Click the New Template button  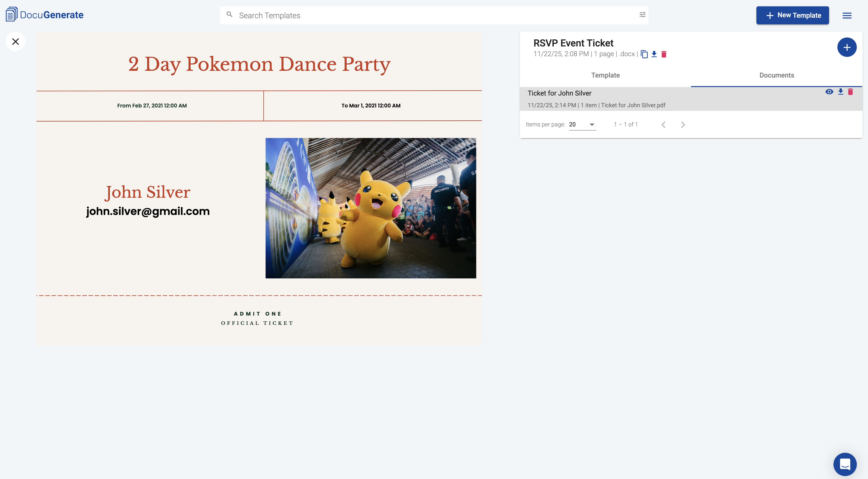(793, 15)
